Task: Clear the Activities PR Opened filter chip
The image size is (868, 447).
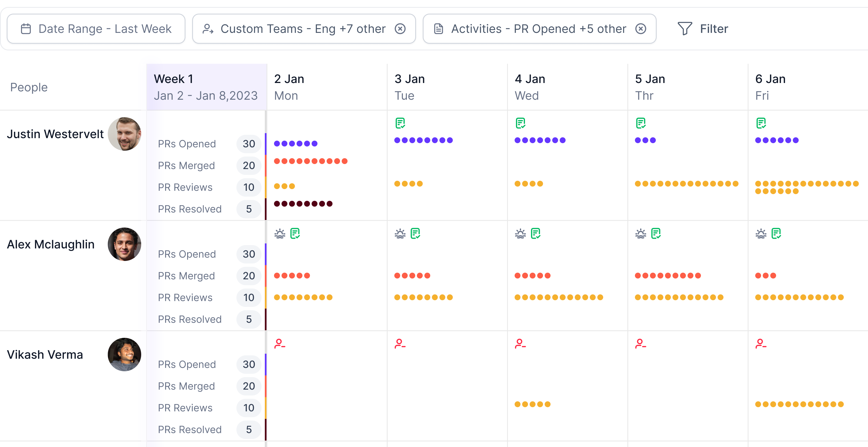Action: 640,29
